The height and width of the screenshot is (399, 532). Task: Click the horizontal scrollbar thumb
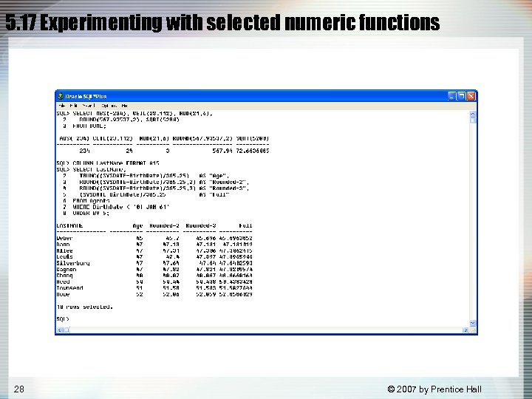click(66, 330)
